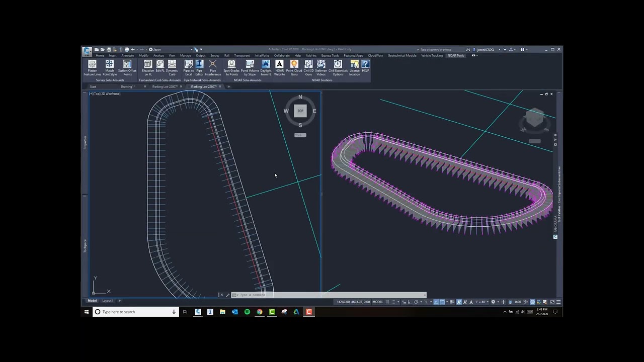The height and width of the screenshot is (362, 644).
Task: Open Match Point Style tool
Action: pyautogui.click(x=110, y=68)
